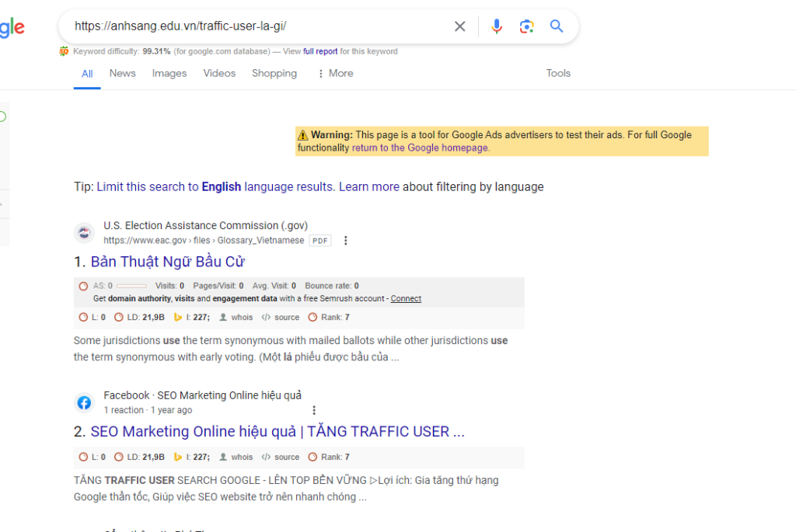This screenshot has width=796, height=532.
Task: Click the L circle icon under result 2
Action: pos(83,457)
